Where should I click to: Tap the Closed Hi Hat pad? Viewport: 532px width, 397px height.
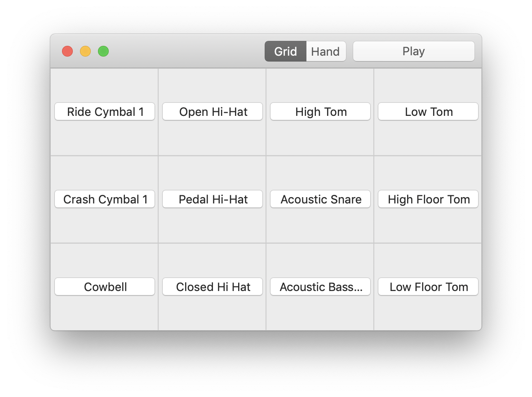point(213,287)
